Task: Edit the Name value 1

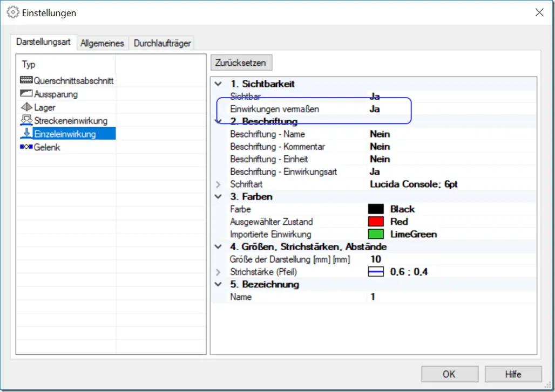Action: [x=373, y=297]
